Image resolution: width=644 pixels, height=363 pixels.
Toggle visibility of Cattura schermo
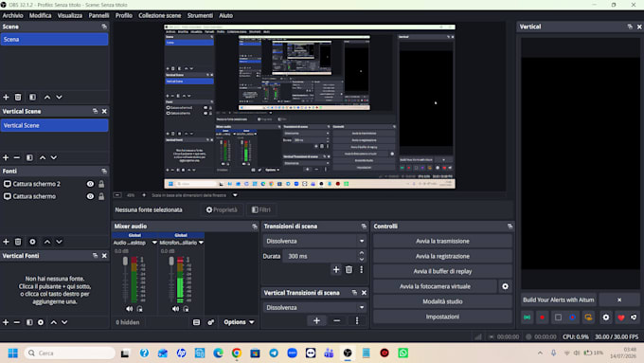(90, 196)
